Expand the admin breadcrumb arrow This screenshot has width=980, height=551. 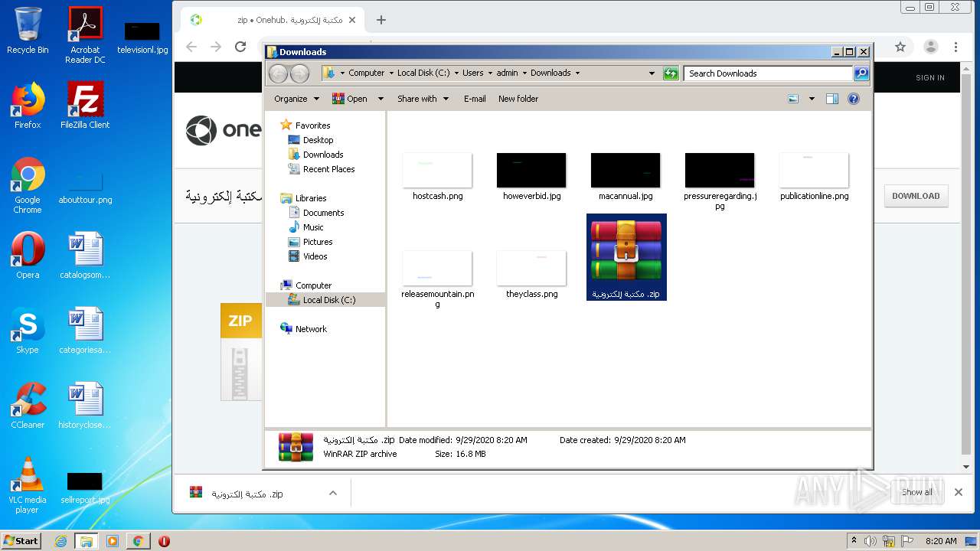[x=524, y=73]
